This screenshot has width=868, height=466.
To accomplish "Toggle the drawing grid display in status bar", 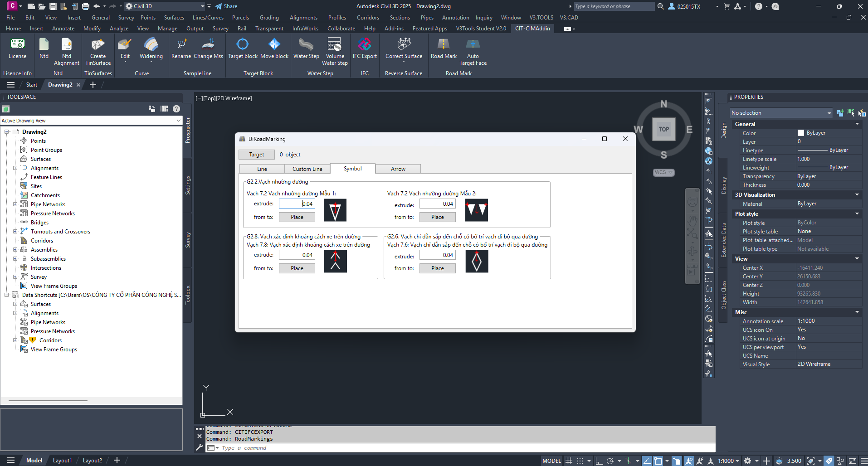I will (569, 461).
